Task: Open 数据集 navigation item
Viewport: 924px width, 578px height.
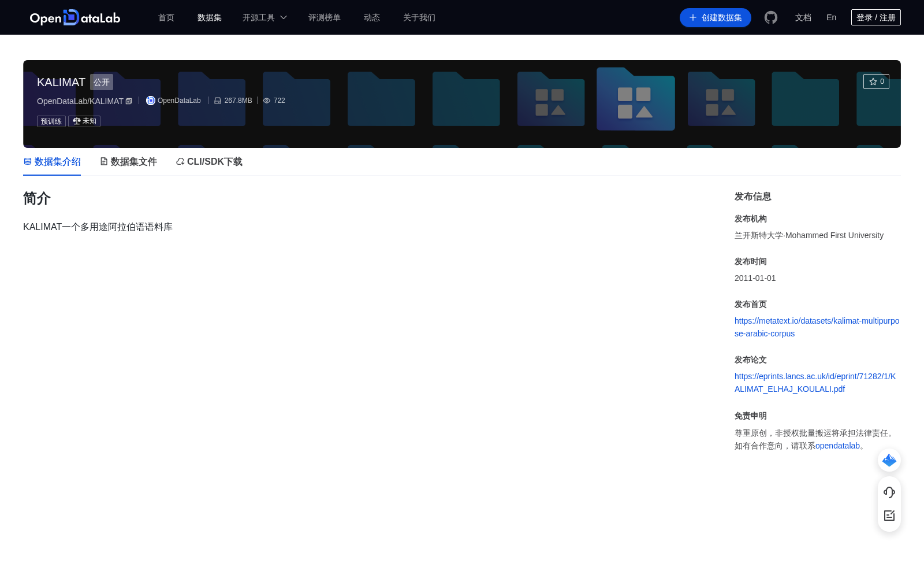Action: [x=210, y=17]
